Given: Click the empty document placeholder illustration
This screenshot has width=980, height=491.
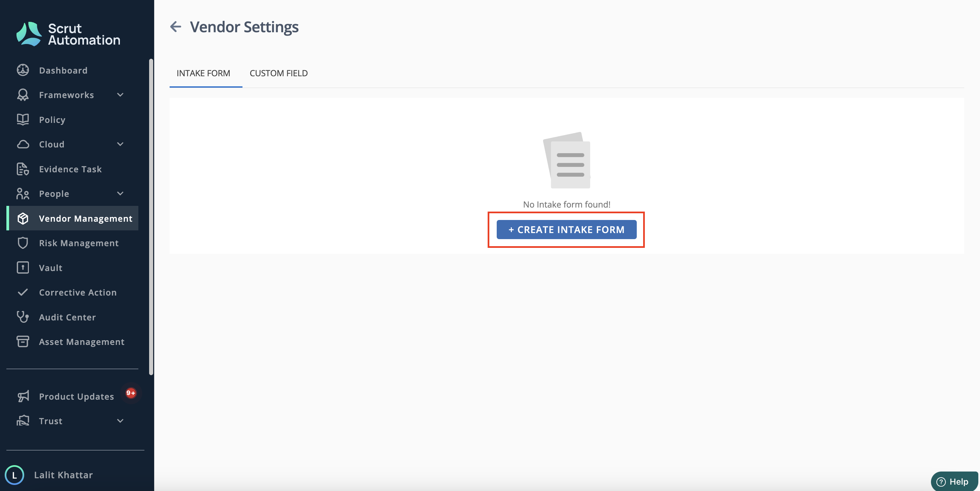Looking at the screenshot, I should [x=567, y=160].
